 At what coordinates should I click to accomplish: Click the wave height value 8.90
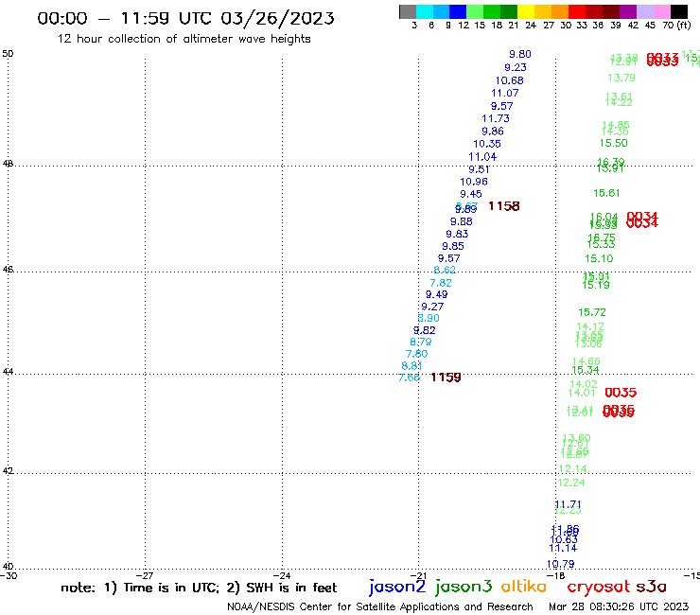pos(429,318)
